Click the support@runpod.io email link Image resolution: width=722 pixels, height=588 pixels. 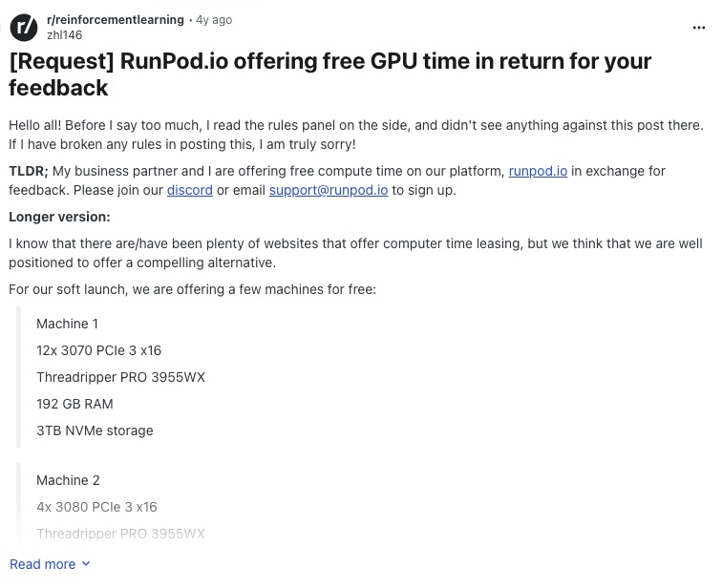point(329,190)
